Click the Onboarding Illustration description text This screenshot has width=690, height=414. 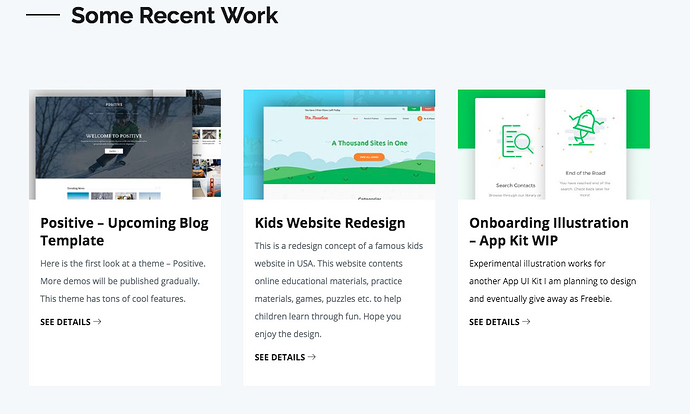click(552, 281)
